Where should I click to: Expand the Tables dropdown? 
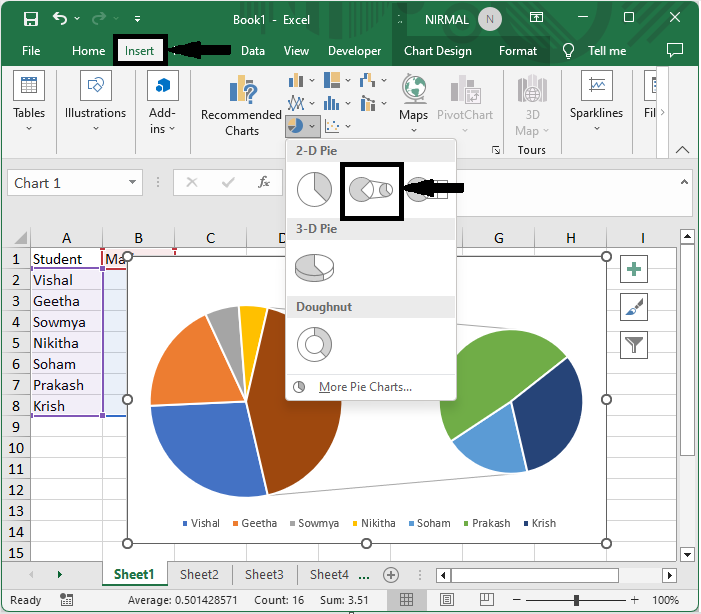click(x=29, y=128)
